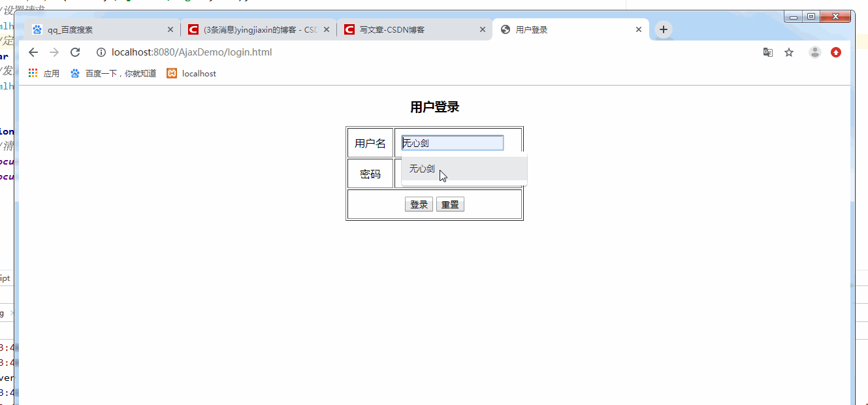Open the site info icon next to localhost URL
Screen dimensions: 868x405
[x=101, y=52]
